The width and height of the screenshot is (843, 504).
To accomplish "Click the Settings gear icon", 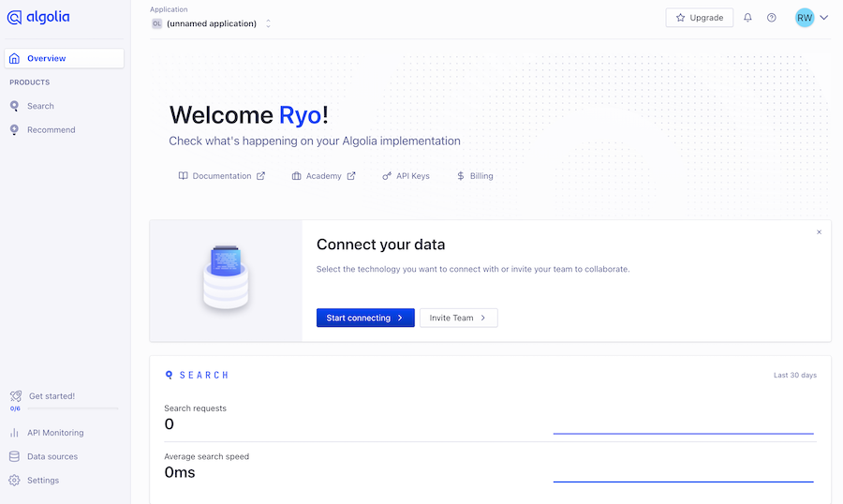I will (x=14, y=480).
